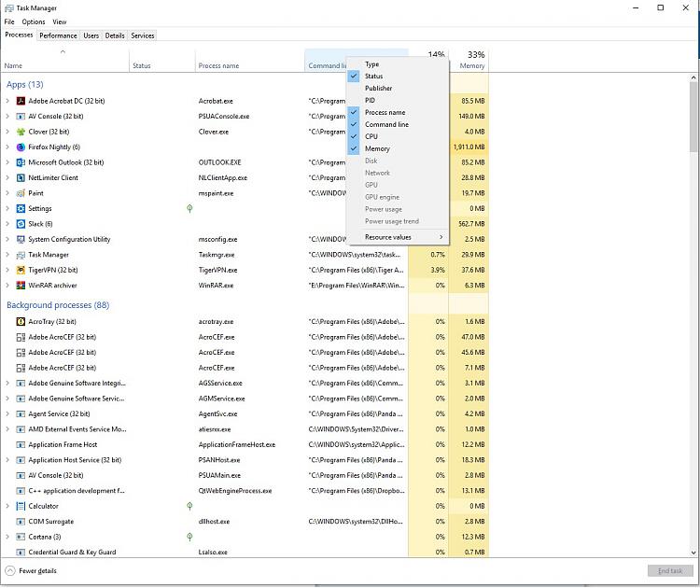Click the green leaf icon beside Calculator
700x588 pixels.
pos(189,506)
